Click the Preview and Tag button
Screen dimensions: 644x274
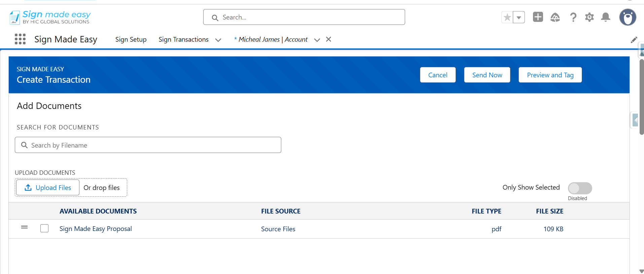click(550, 75)
